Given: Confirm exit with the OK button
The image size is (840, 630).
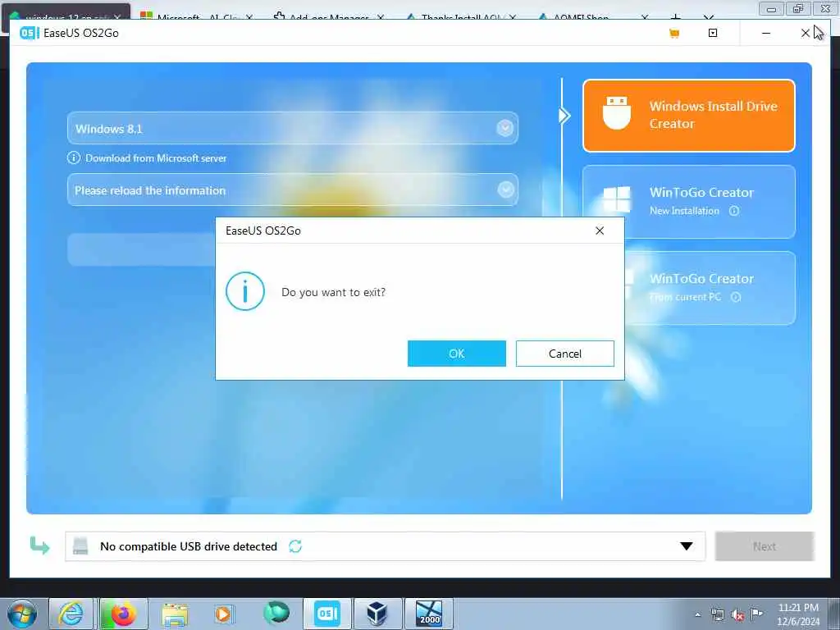Looking at the screenshot, I should tap(456, 354).
